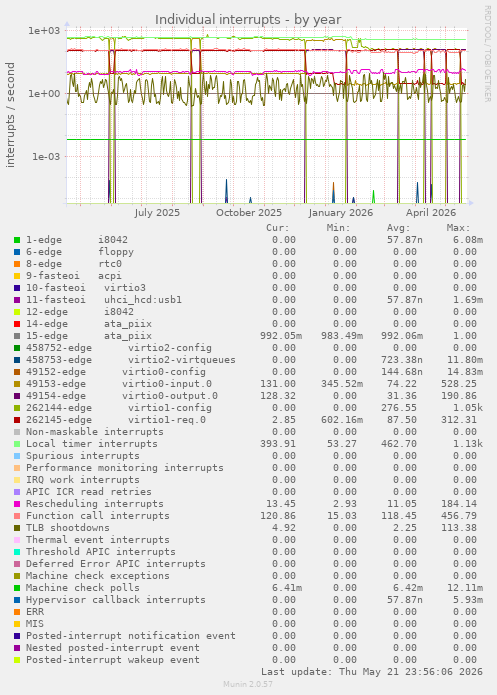Click the IRQ work interrupts label

83,480
